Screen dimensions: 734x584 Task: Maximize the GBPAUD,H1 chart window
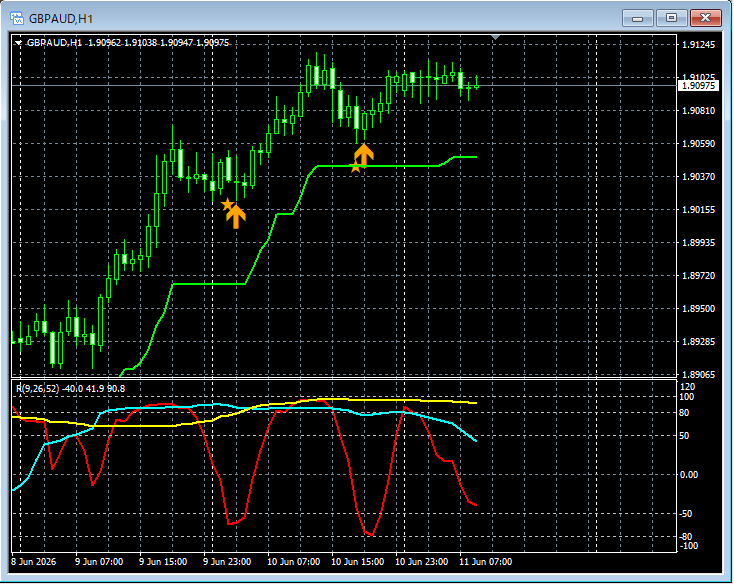point(671,18)
